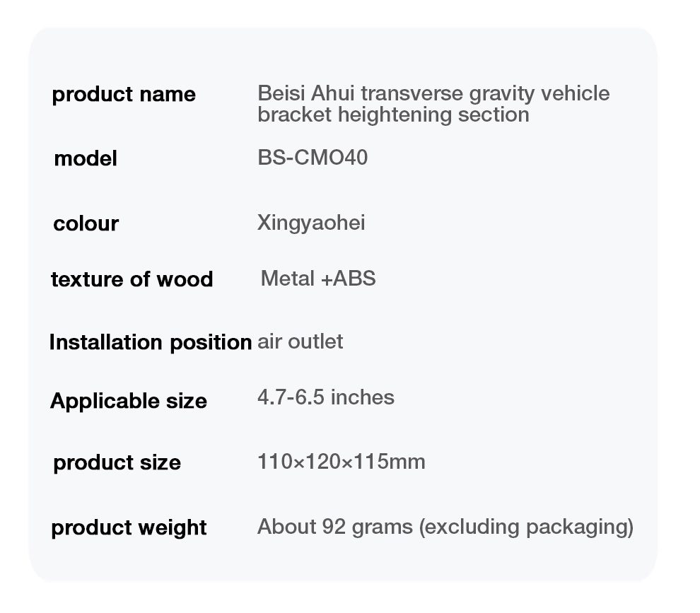Click the model number BS-CMO40
This screenshot has height=613, width=700.
pos(313,157)
